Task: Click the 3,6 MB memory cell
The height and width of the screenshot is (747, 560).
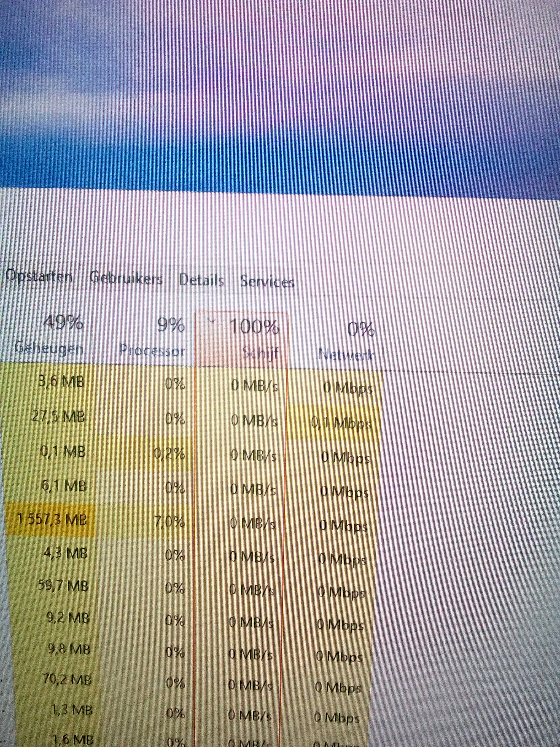Action: tap(62, 382)
